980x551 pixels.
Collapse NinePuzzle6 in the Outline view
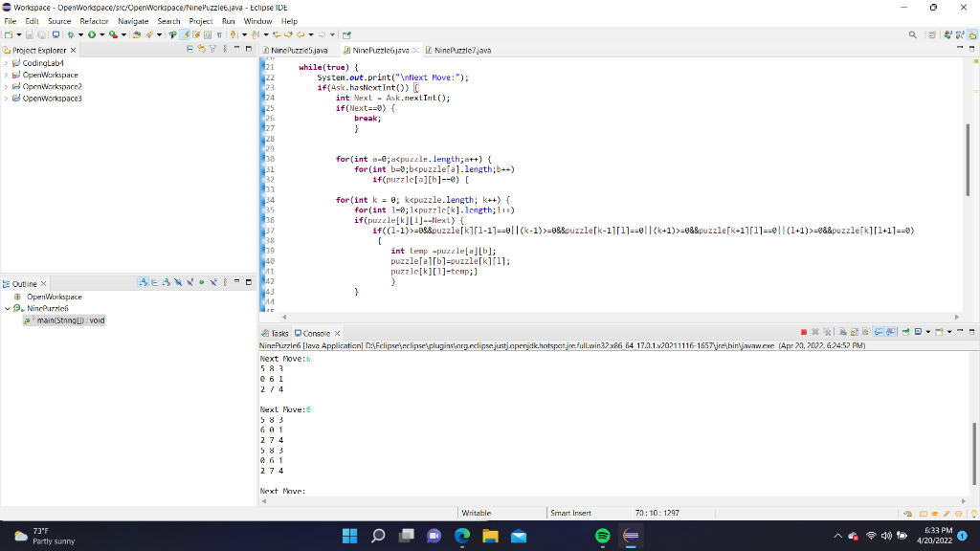click(8, 309)
